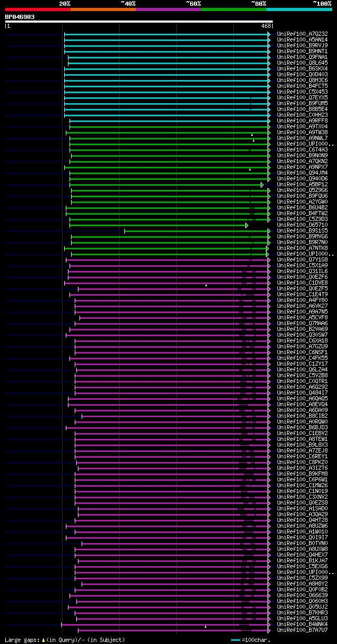The image size is (337, 644).
Task: Select UniRef100_Q94JM4 label
Action: tap(302, 173)
